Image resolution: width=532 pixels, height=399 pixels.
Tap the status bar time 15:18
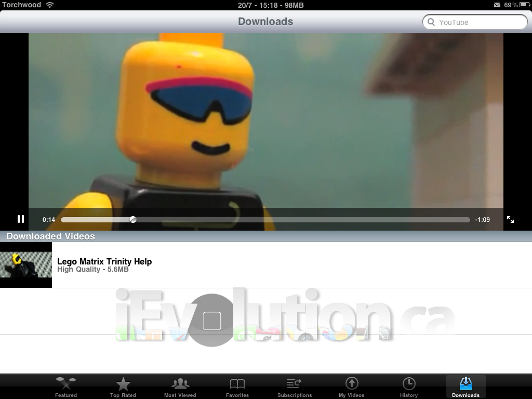[269, 5]
